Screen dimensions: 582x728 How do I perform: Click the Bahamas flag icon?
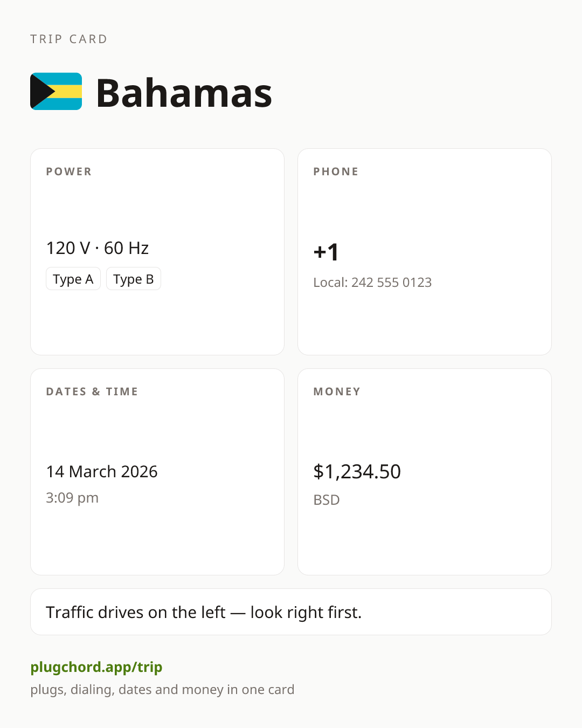[x=56, y=92]
